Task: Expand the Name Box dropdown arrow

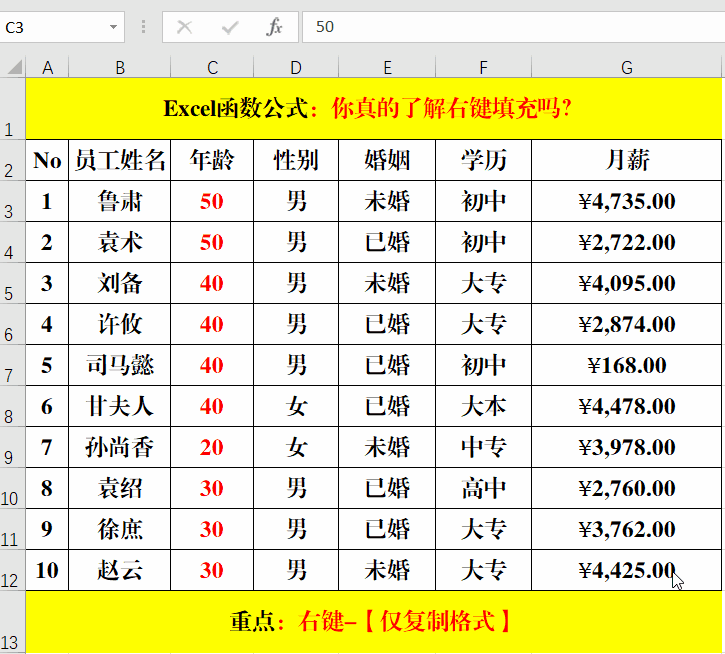Action: tap(113, 27)
